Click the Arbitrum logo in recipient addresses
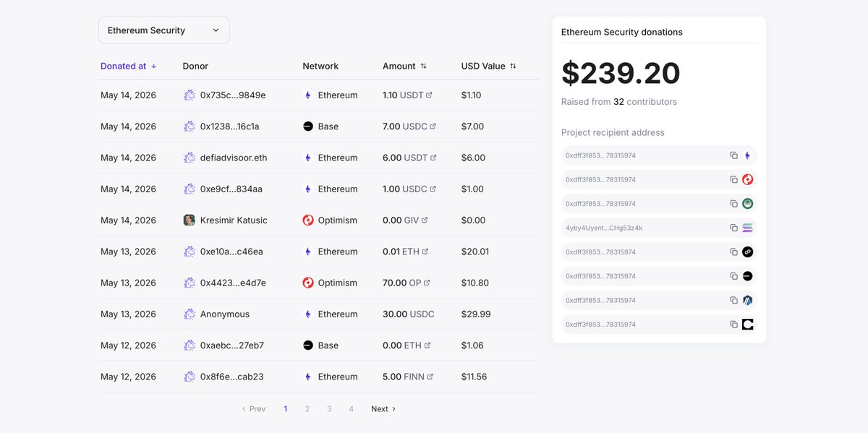Viewport: 868px width, 433px height. coord(748,300)
